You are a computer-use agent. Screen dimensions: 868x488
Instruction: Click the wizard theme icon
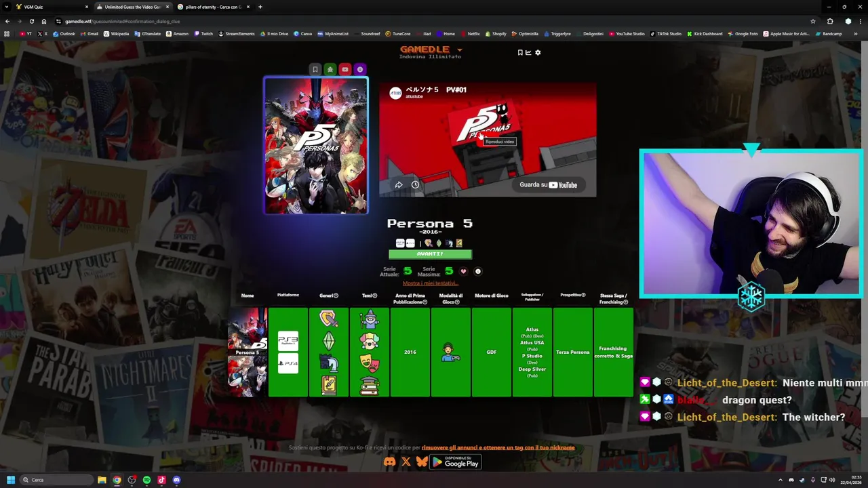pyautogui.click(x=370, y=319)
